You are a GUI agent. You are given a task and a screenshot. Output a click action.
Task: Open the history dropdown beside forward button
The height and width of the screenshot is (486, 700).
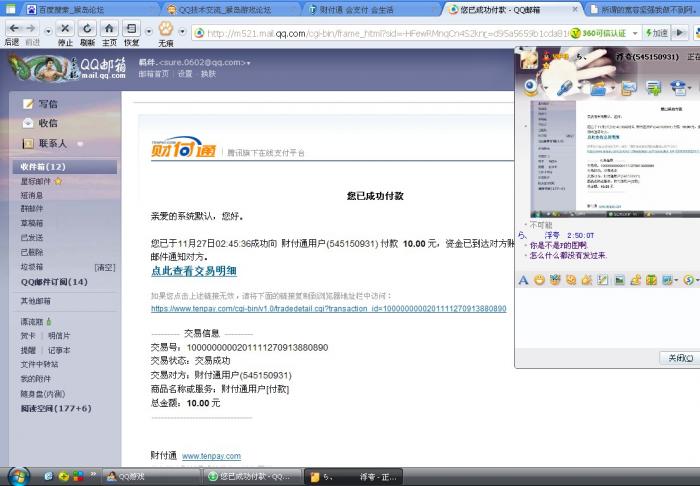(x=48, y=32)
